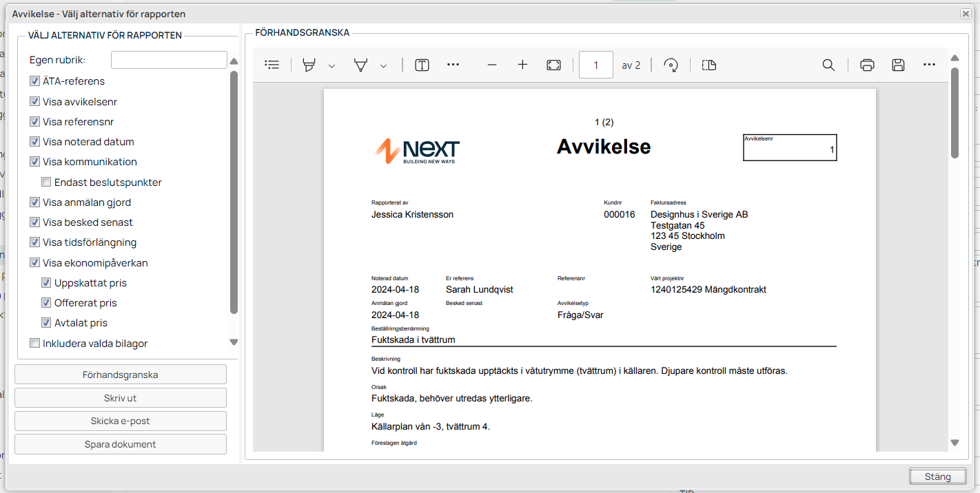Click Källarplan vån -3, tvättrum 4 text

(431, 427)
